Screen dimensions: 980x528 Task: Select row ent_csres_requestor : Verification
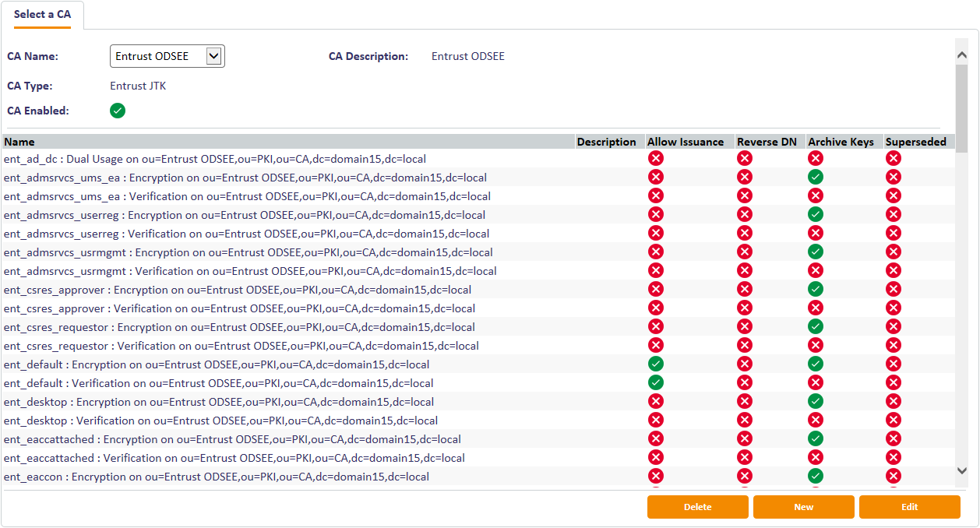(478, 345)
